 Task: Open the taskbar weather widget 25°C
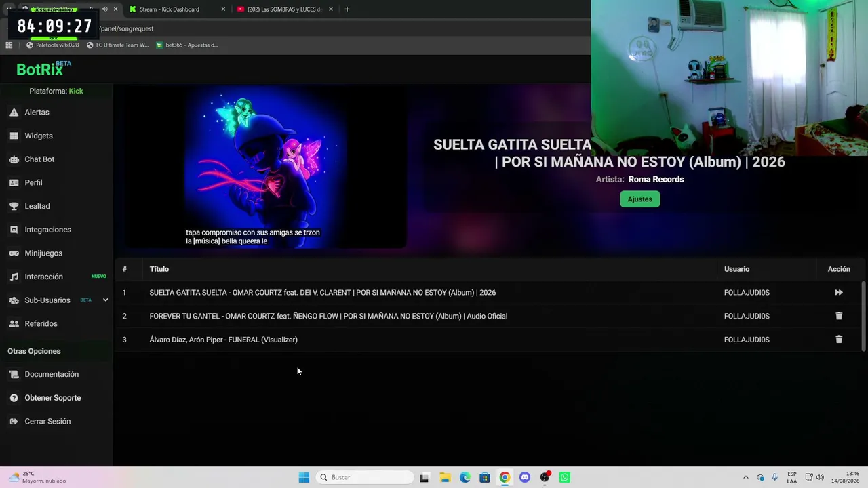(x=37, y=477)
